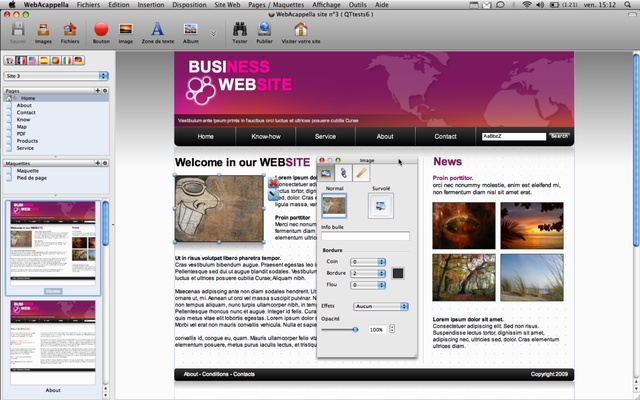
Task: Click Visiter votre site house icon
Action: [x=301, y=29]
